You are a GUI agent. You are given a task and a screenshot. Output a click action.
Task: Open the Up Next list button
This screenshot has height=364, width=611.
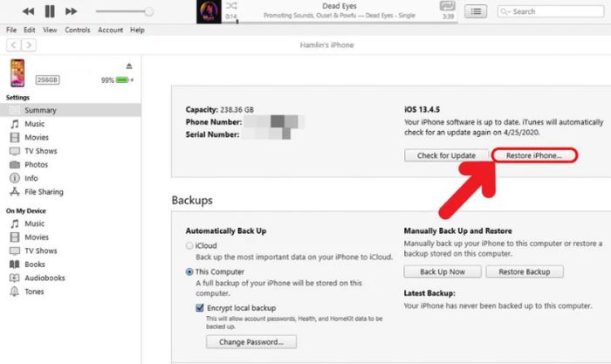(x=476, y=11)
